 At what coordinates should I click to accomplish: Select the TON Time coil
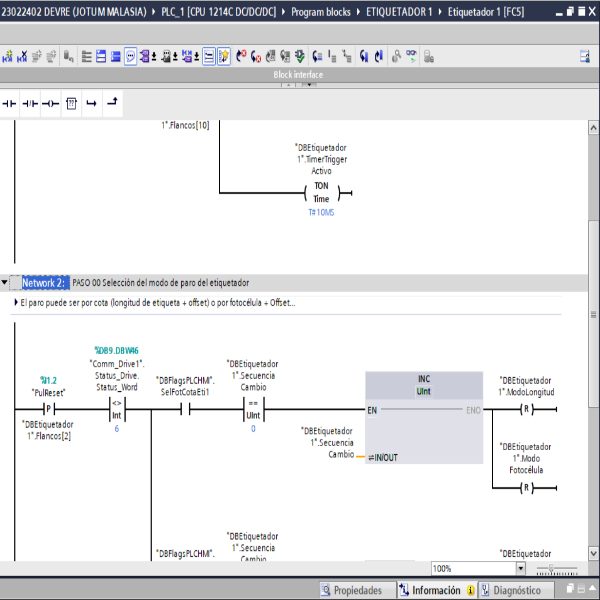[321, 192]
